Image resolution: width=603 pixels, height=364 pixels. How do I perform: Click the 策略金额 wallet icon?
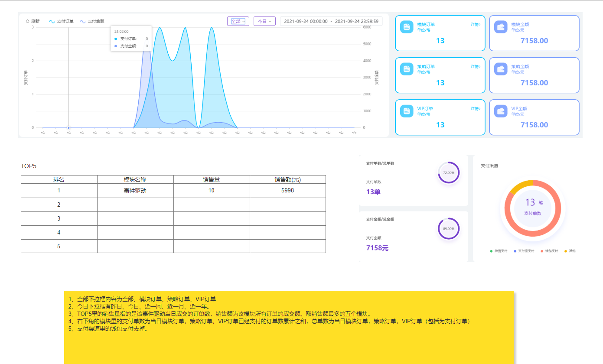tap(501, 69)
